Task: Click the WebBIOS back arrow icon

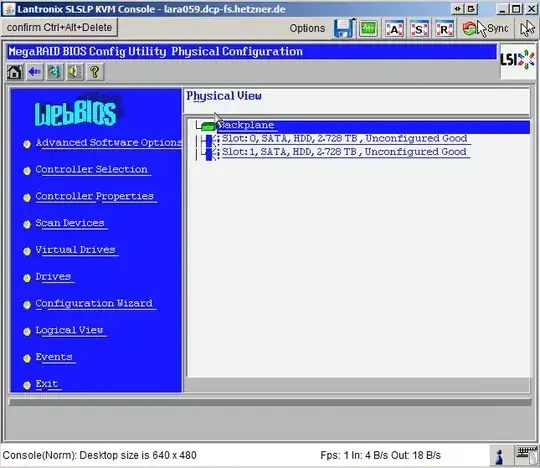Action: point(35,72)
